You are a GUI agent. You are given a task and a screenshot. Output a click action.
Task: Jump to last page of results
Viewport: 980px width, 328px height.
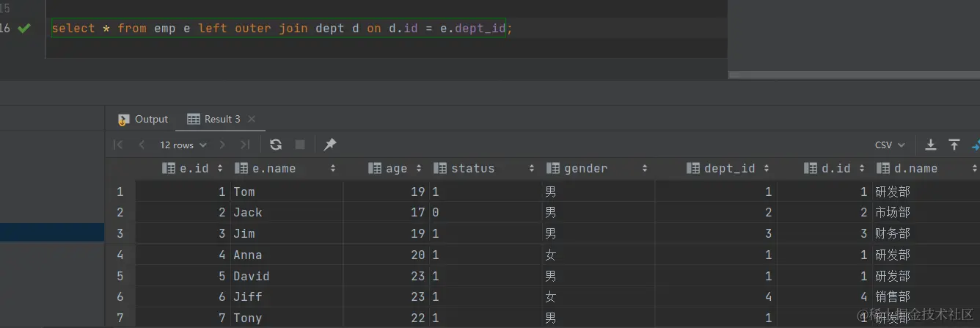[x=245, y=145]
